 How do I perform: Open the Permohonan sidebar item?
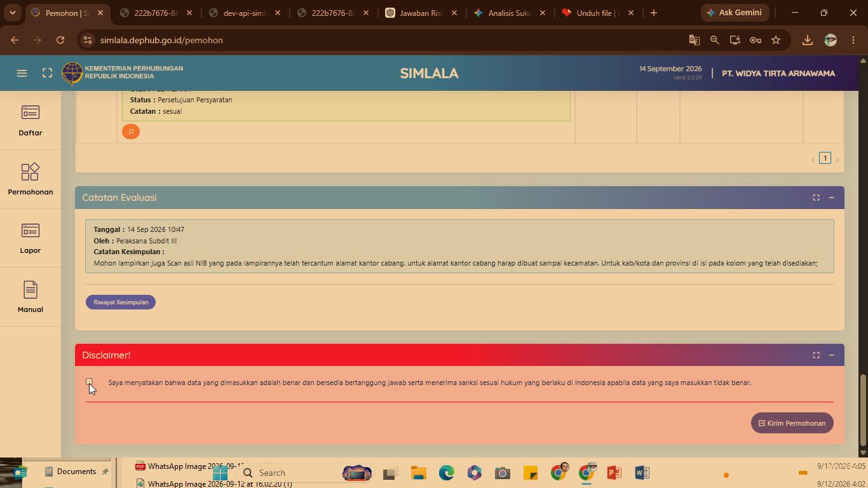31,179
